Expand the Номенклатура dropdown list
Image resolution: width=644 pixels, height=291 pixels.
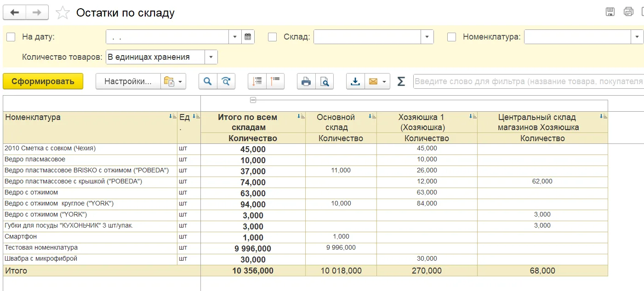click(x=638, y=37)
